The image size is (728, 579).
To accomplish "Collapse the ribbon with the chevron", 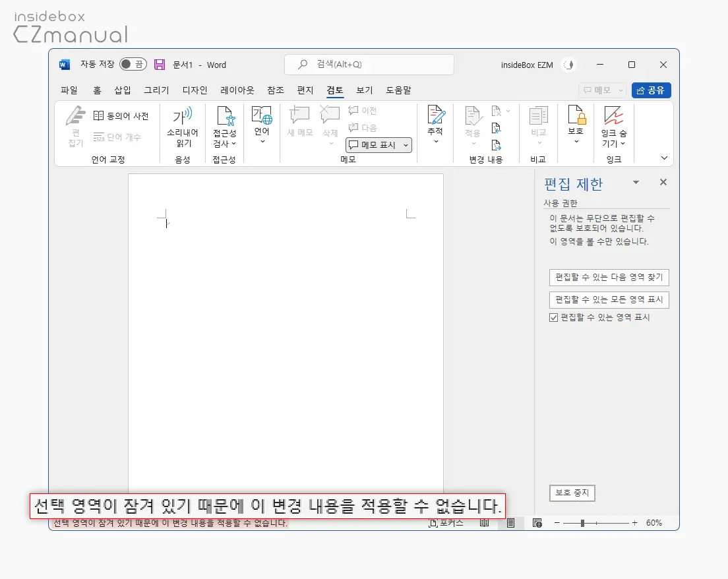I will [x=665, y=158].
